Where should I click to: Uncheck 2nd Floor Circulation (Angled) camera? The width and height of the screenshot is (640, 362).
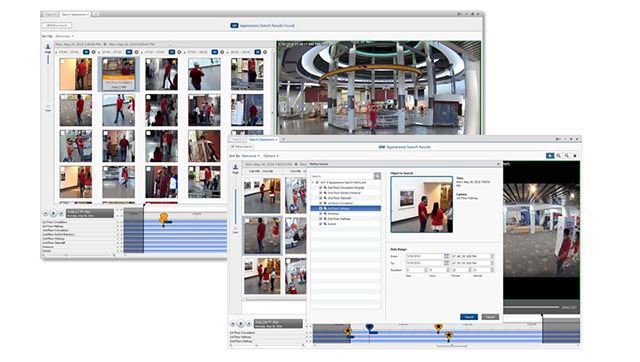point(321,188)
